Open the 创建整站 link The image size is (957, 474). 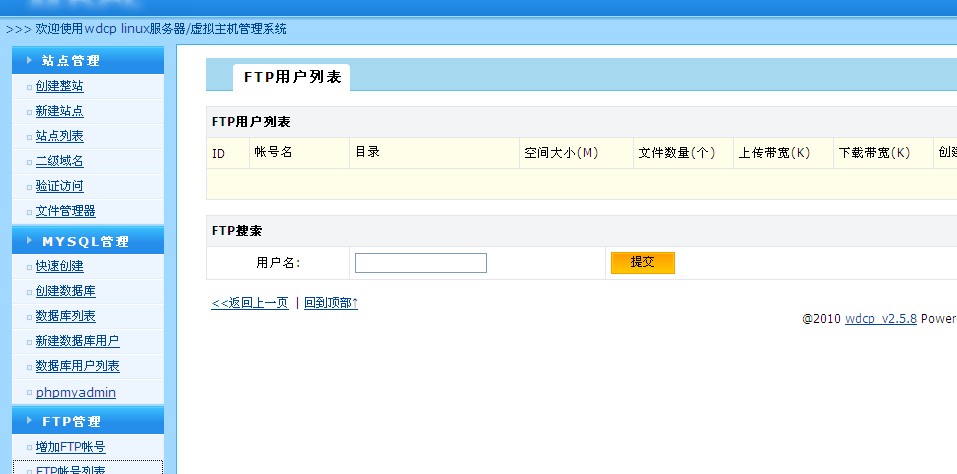click(59, 86)
